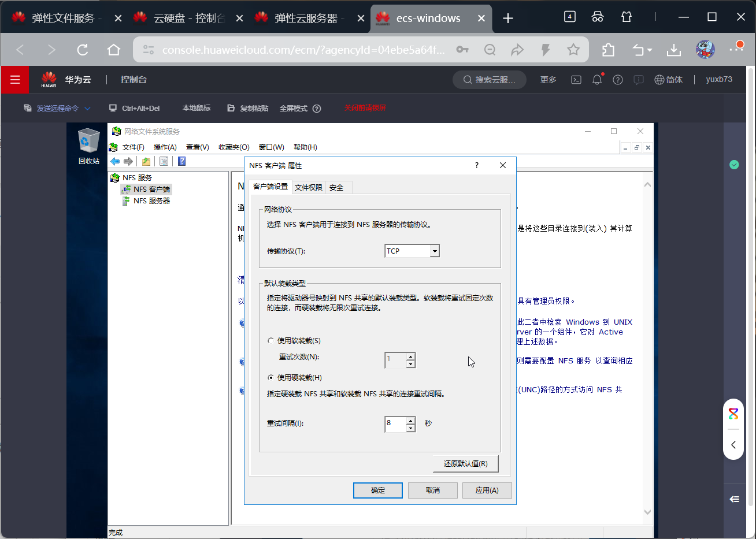The height and width of the screenshot is (539, 756).
Task: Open the notification bell
Action: (597, 80)
